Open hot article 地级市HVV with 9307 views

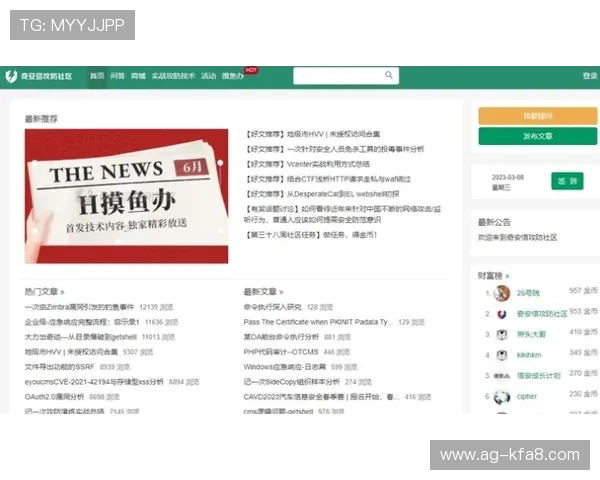tap(71, 352)
